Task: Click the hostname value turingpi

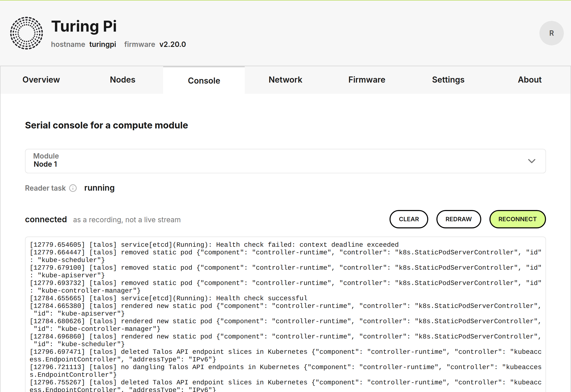Action: (x=103, y=44)
